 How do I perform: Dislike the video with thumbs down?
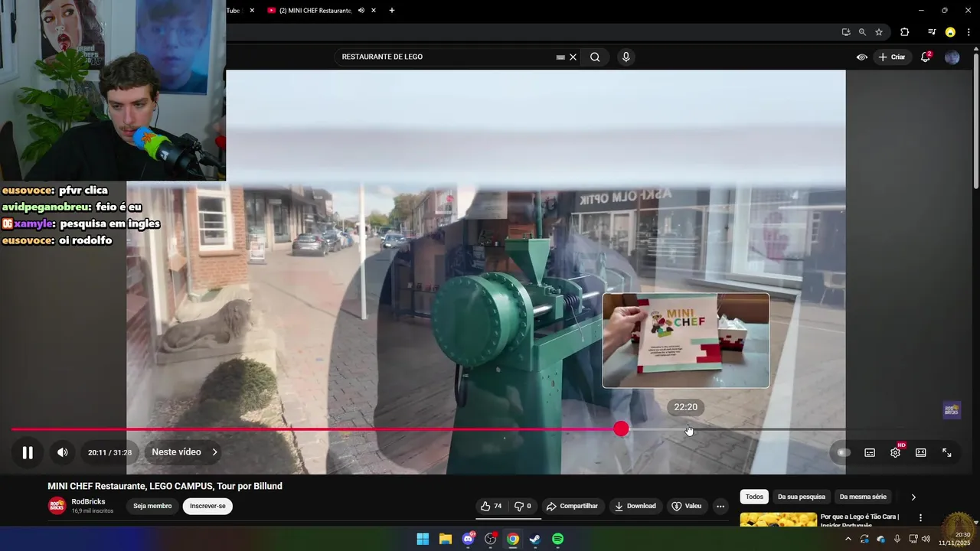[523, 506]
